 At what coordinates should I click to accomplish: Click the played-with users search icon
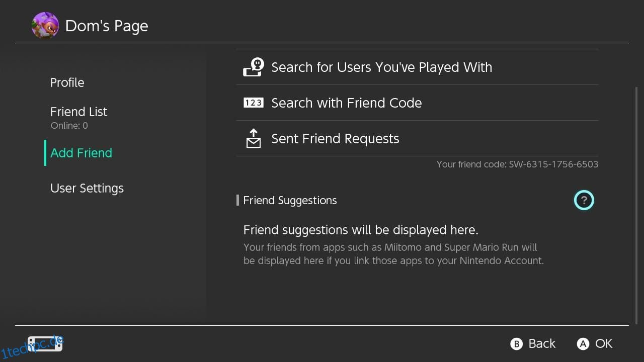(253, 67)
